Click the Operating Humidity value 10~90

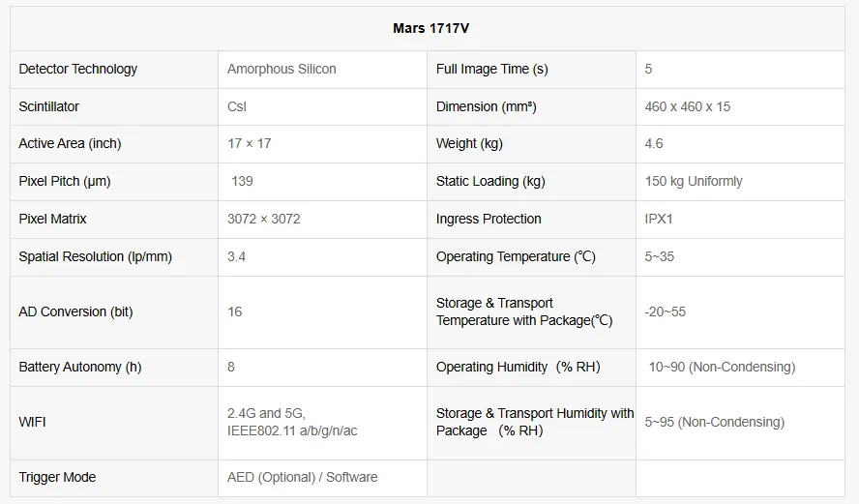pos(722,367)
